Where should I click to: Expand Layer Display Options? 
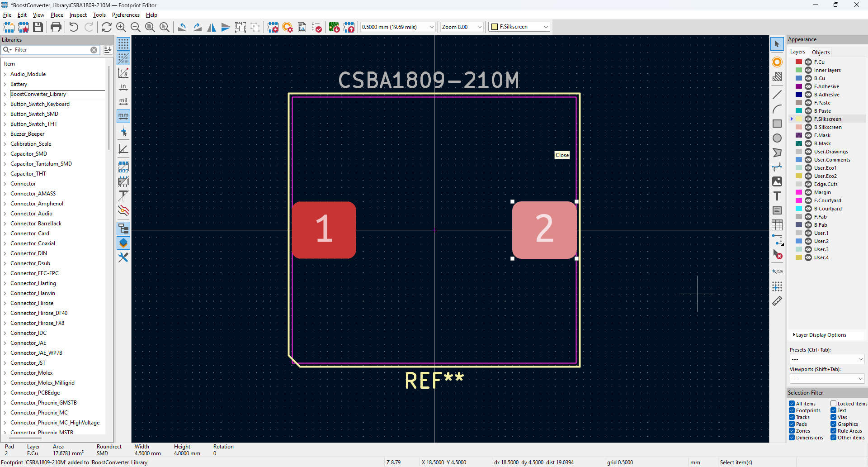[821, 335]
